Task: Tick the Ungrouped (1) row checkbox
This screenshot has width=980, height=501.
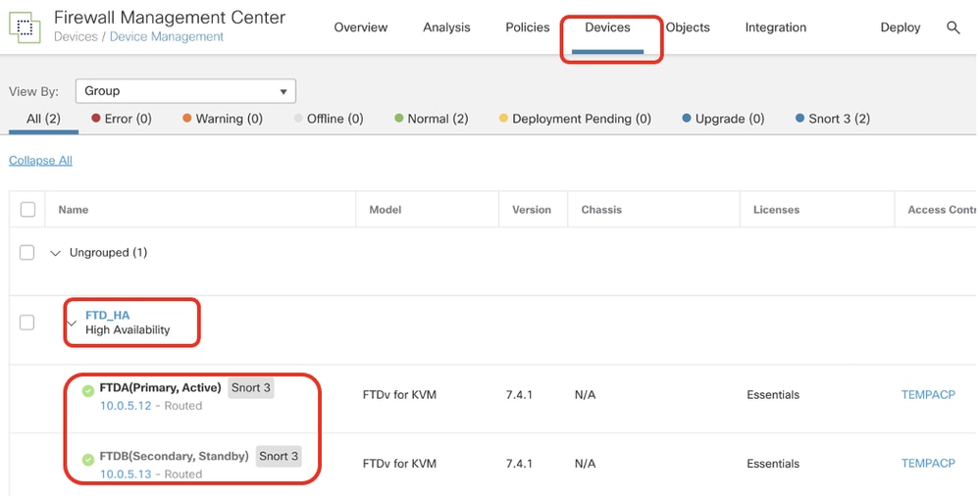Action: click(x=26, y=252)
